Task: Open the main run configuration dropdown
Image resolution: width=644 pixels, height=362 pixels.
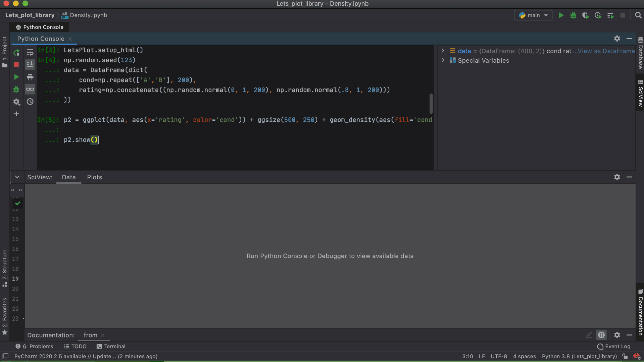Action: 533,15
